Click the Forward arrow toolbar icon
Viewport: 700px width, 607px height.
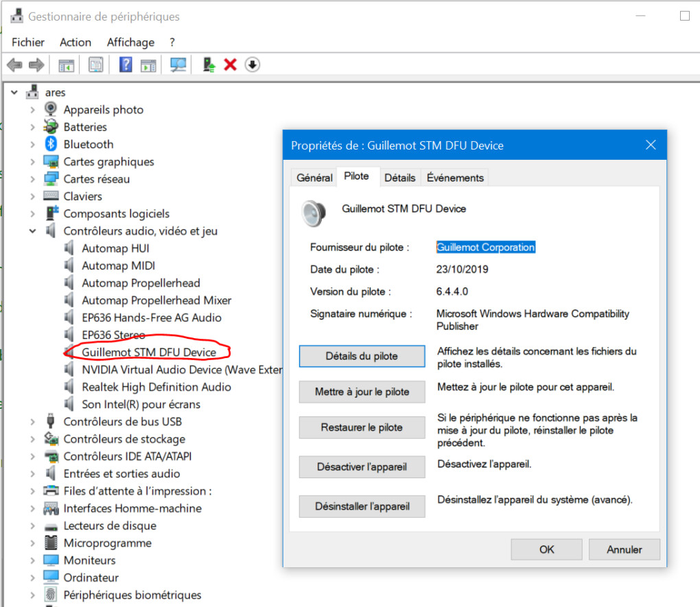(36, 65)
